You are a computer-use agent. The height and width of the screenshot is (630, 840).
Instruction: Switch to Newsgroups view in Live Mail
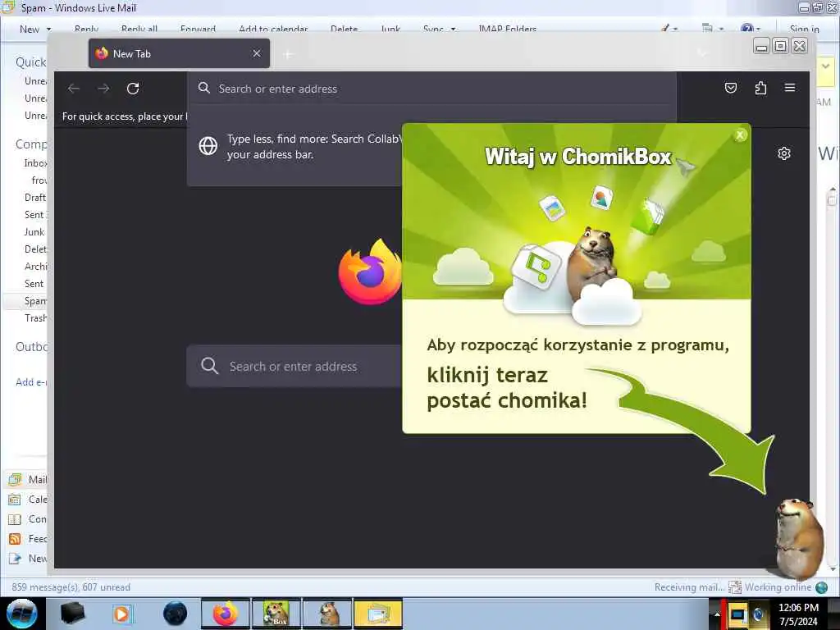pos(28,559)
